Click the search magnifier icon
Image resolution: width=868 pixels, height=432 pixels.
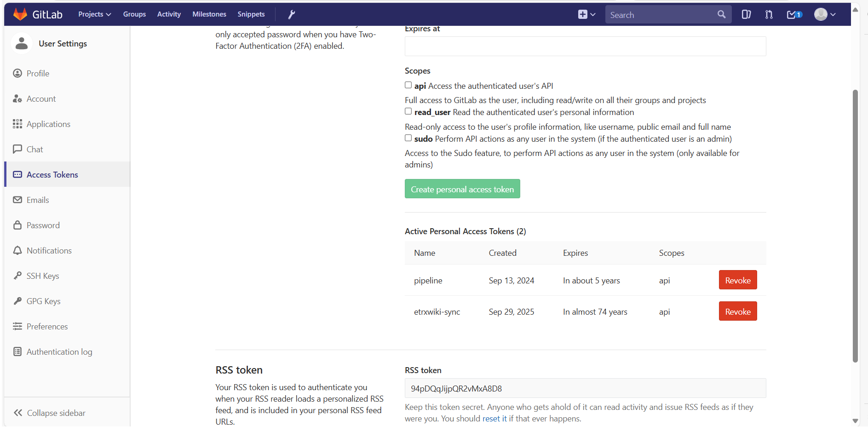pyautogui.click(x=721, y=15)
